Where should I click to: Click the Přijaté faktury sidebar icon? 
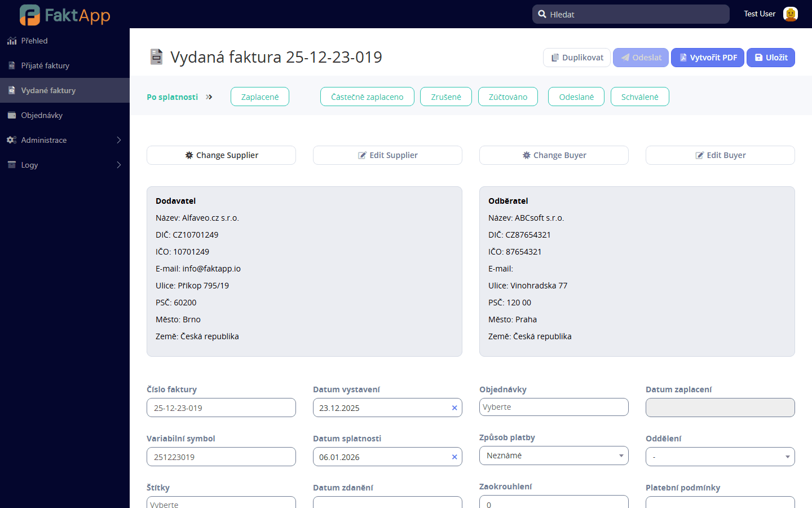[x=11, y=65]
